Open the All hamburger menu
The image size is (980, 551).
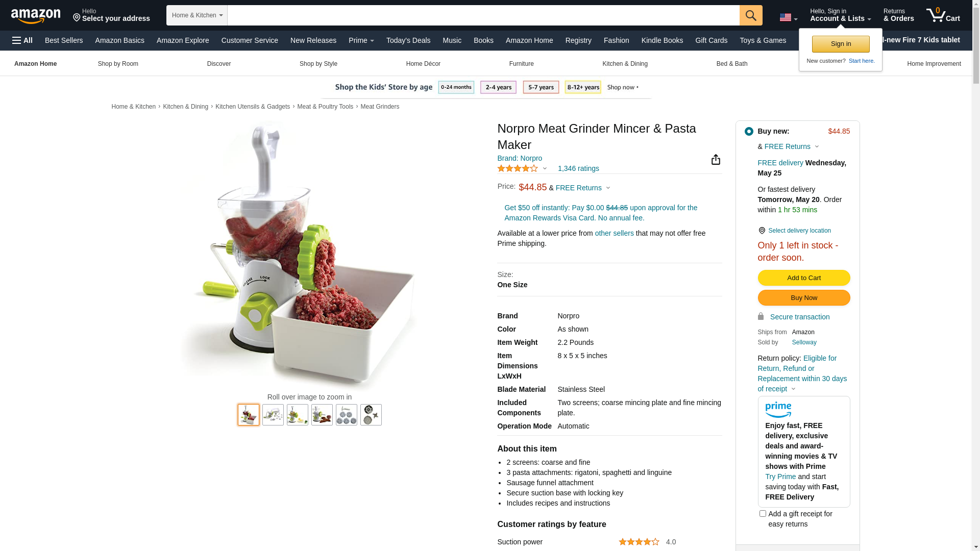[x=22, y=40]
